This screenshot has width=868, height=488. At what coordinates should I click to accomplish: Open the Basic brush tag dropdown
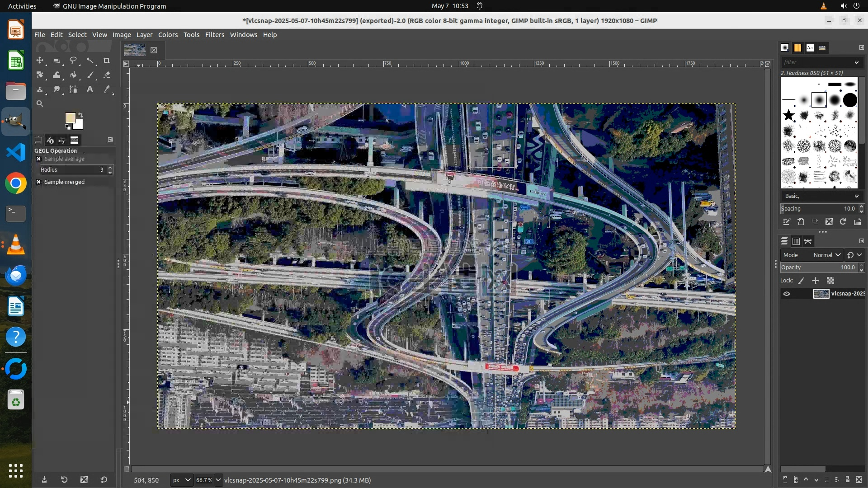coord(822,196)
